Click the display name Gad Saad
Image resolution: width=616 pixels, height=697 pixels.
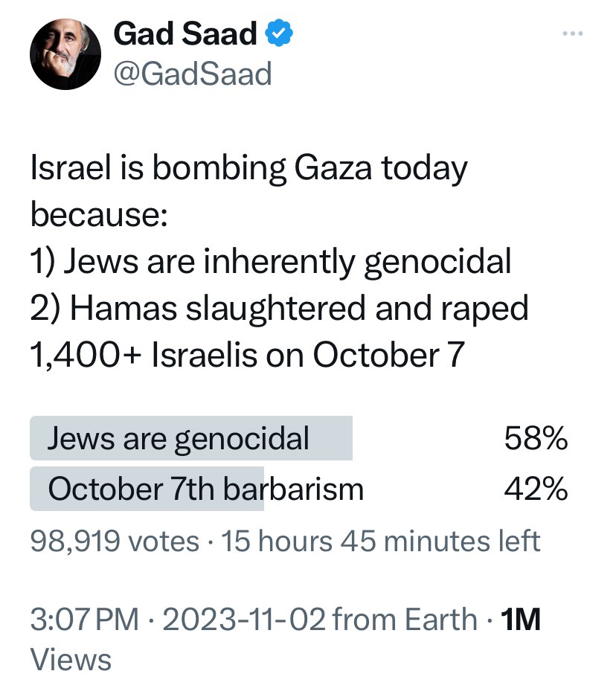(186, 34)
